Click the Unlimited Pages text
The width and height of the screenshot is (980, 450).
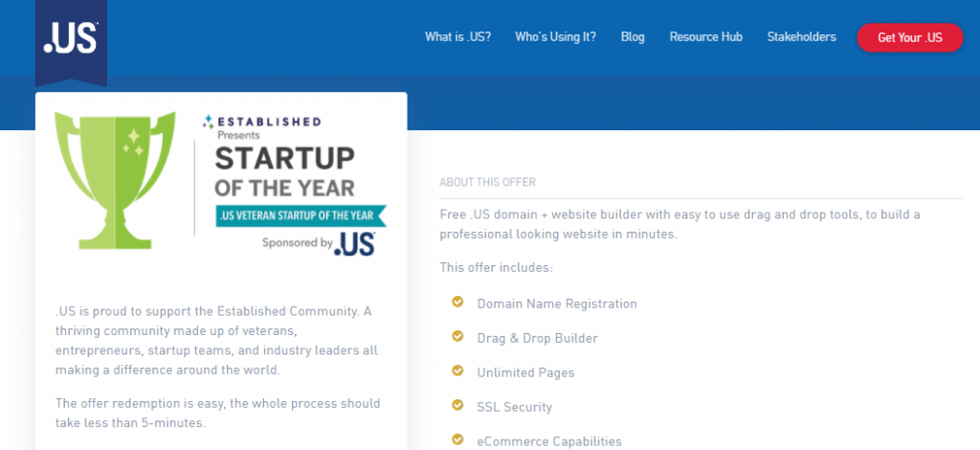click(x=525, y=372)
